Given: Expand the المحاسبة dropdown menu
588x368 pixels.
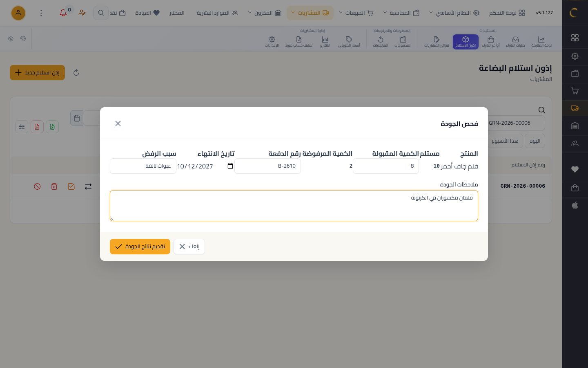Looking at the screenshot, I should pos(402,13).
